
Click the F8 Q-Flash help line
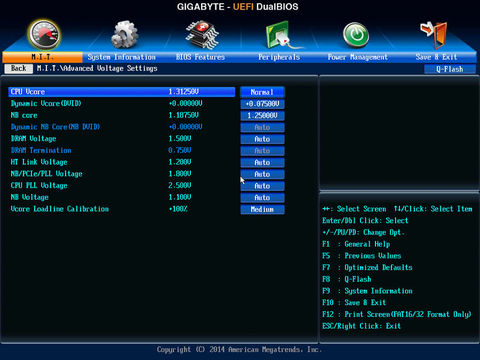347,279
